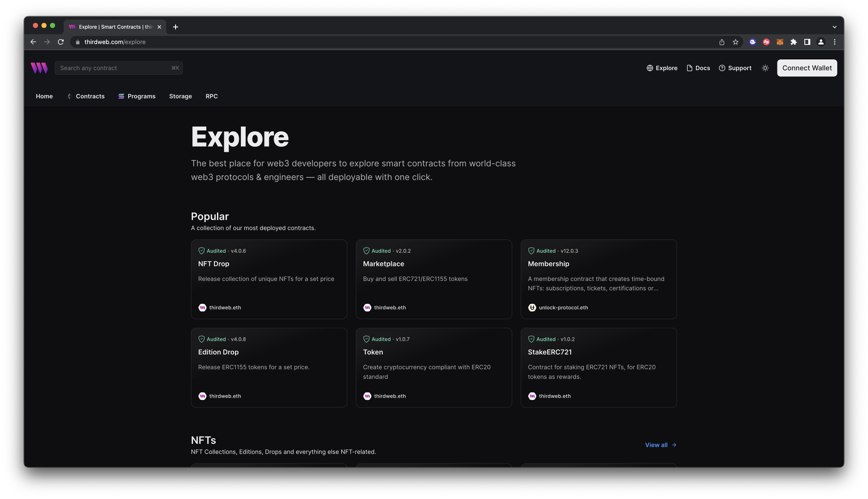
Task: Click the unlock-protocol.eth avatar on Membership card
Action: pos(532,307)
